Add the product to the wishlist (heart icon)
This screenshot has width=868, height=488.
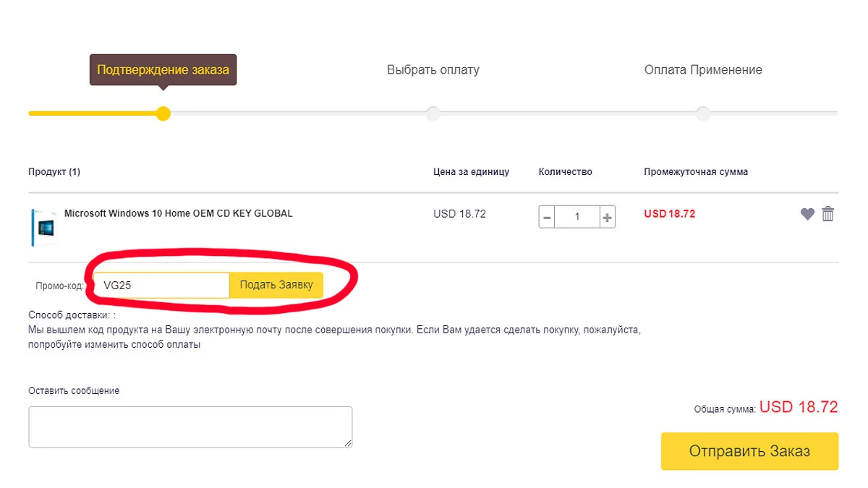[807, 214]
